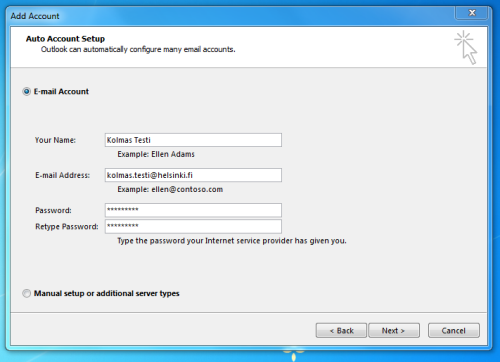
Task: Click the Auto Account Setup cursor icon
Action: pos(466,47)
